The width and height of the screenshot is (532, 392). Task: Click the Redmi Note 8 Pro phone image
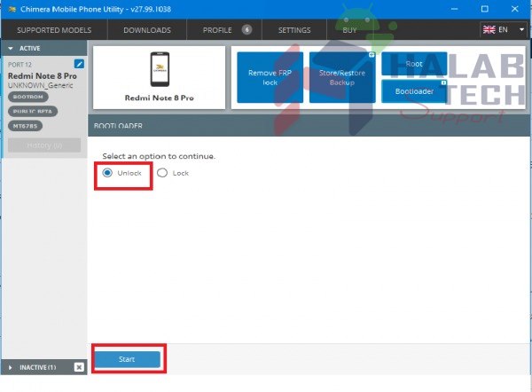160,69
